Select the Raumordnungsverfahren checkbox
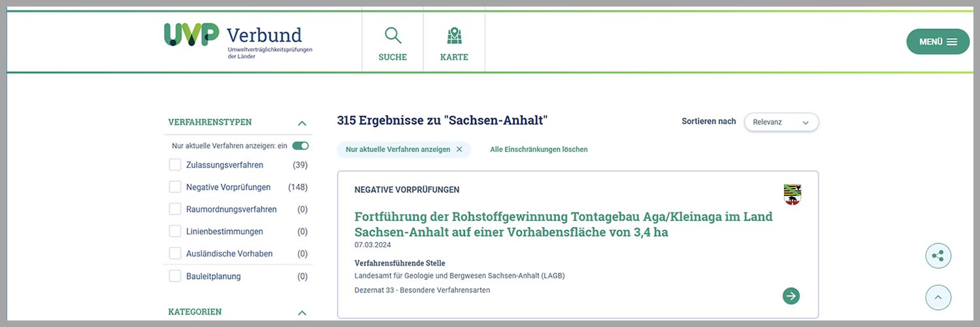 175,209
